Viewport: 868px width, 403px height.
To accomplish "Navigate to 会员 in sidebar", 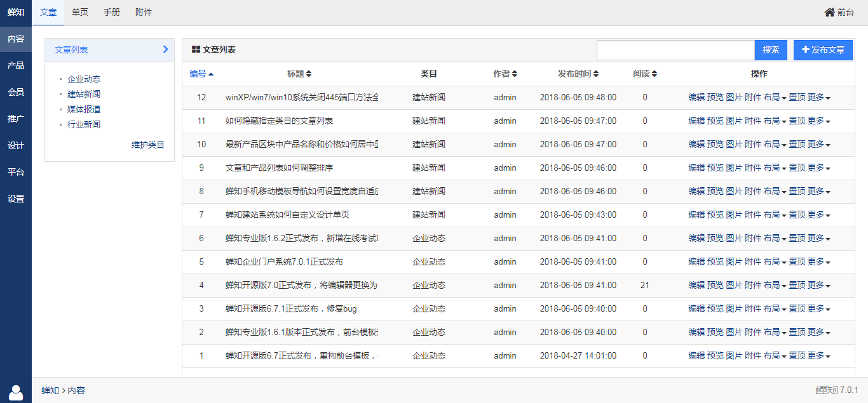I will point(16,92).
